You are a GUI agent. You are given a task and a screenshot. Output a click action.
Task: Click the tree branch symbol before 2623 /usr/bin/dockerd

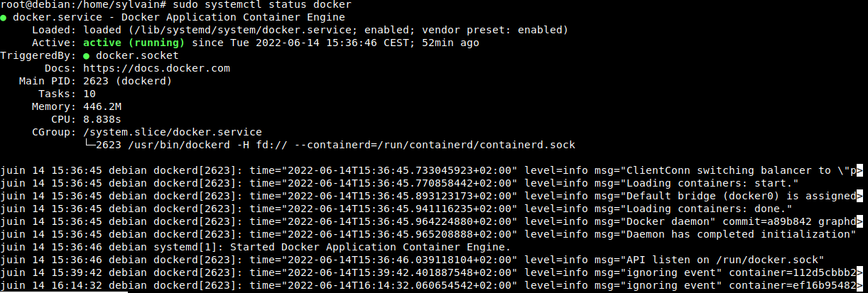point(89,145)
